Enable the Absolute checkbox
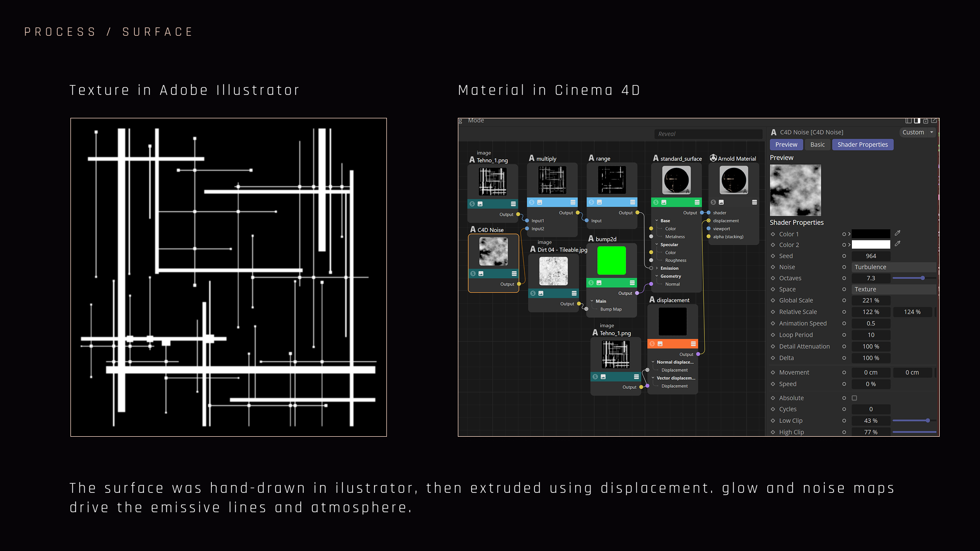The width and height of the screenshot is (980, 551). 854,398
